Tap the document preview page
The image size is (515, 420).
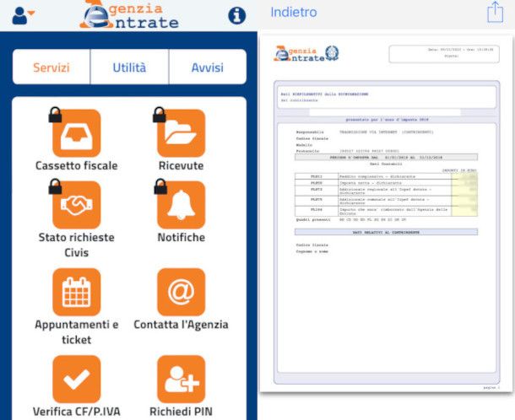point(387,213)
